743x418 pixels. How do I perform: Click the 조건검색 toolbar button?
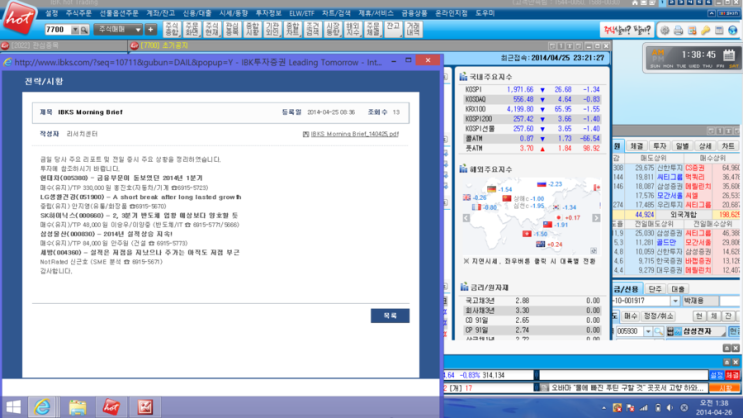point(313,29)
